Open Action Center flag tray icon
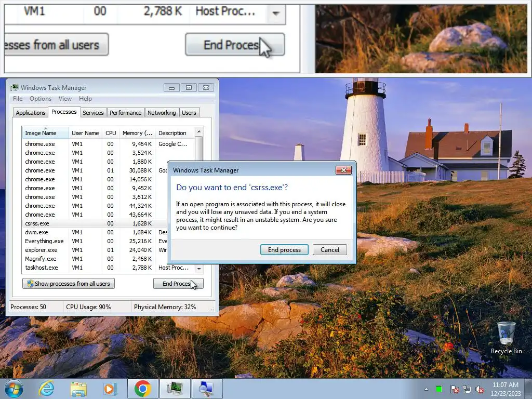The image size is (532, 399). 454,389
